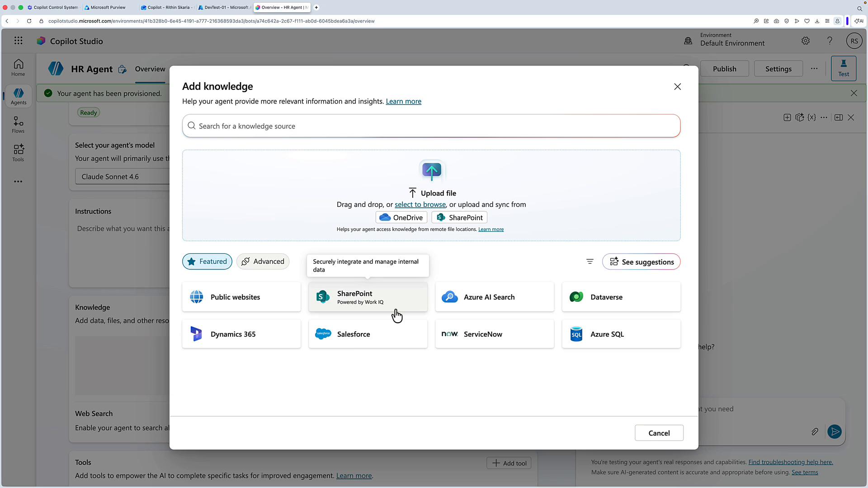Choose the ServiceNow knowledge source
Viewport: 868px width, 488px height.
[x=495, y=334]
